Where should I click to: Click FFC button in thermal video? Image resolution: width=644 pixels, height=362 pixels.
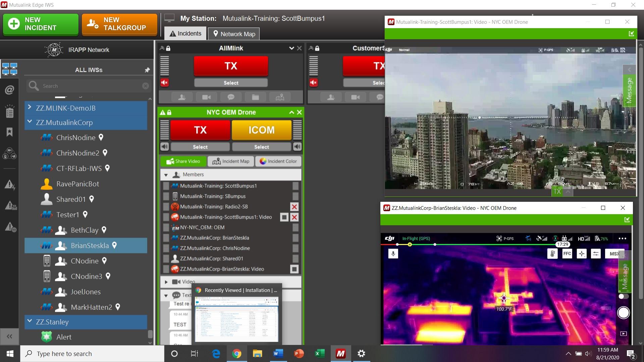point(567,253)
